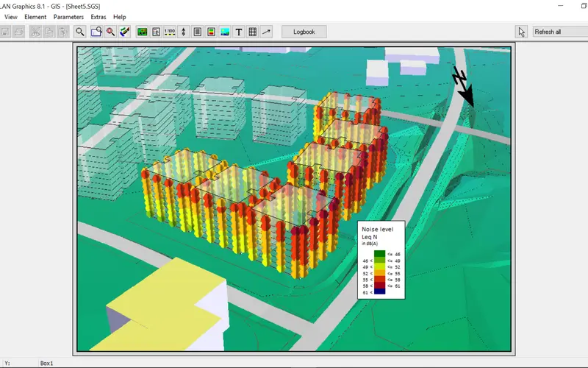
Task: Click the color legend toolbar icon
Action: pos(211,32)
